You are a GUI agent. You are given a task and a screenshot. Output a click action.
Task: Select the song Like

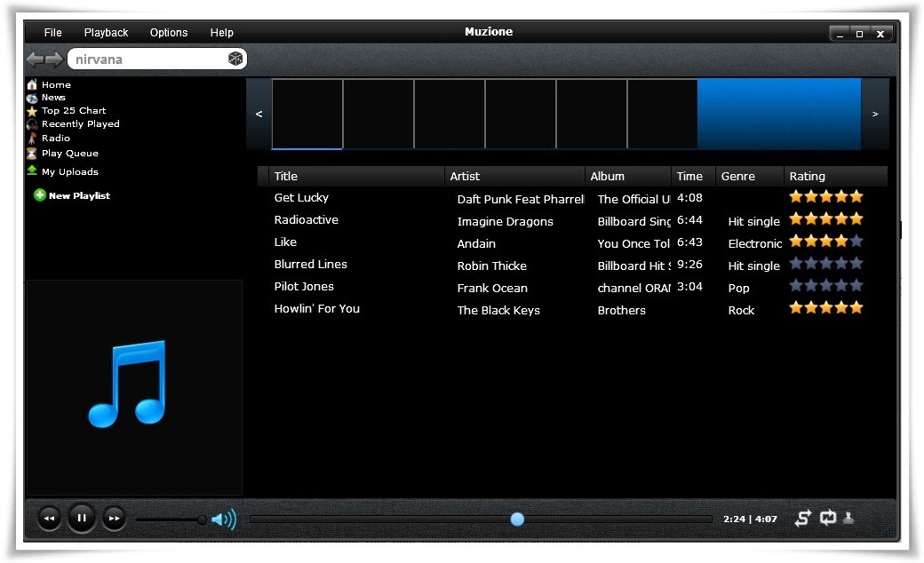pyautogui.click(x=285, y=242)
